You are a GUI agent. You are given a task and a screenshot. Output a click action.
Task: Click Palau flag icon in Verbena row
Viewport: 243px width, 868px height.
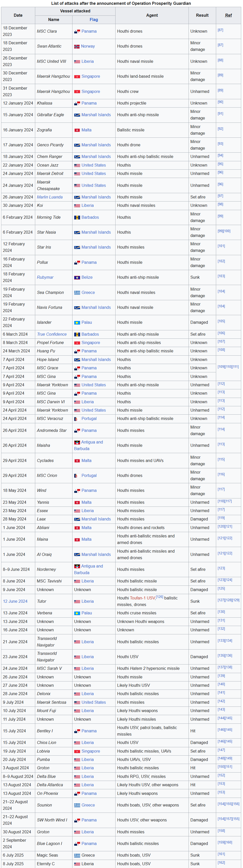click(x=77, y=613)
